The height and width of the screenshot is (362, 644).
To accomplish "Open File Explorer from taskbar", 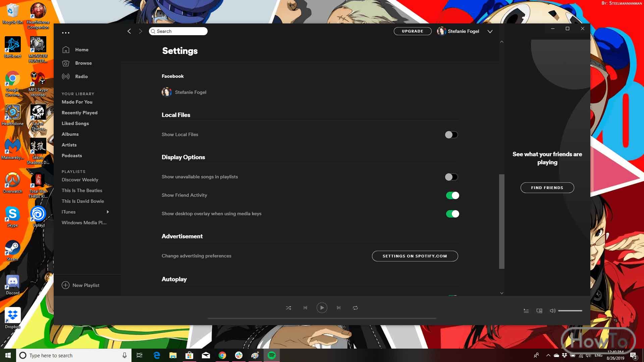I will click(173, 355).
